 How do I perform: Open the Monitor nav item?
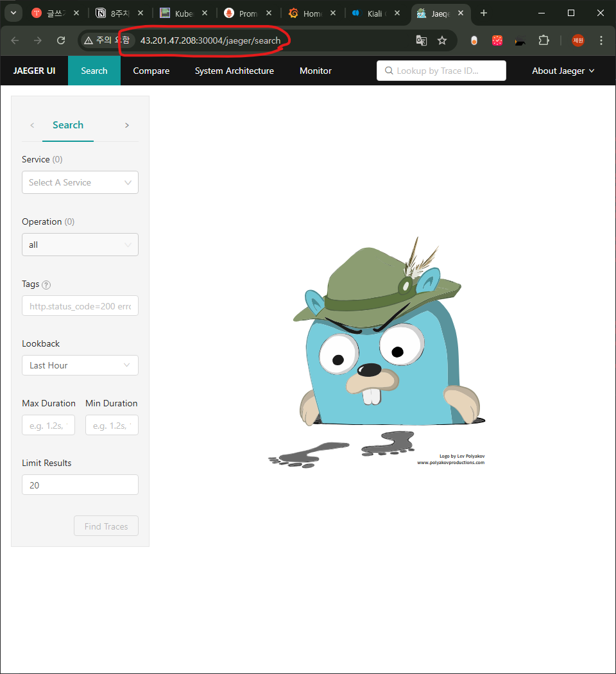(x=316, y=71)
